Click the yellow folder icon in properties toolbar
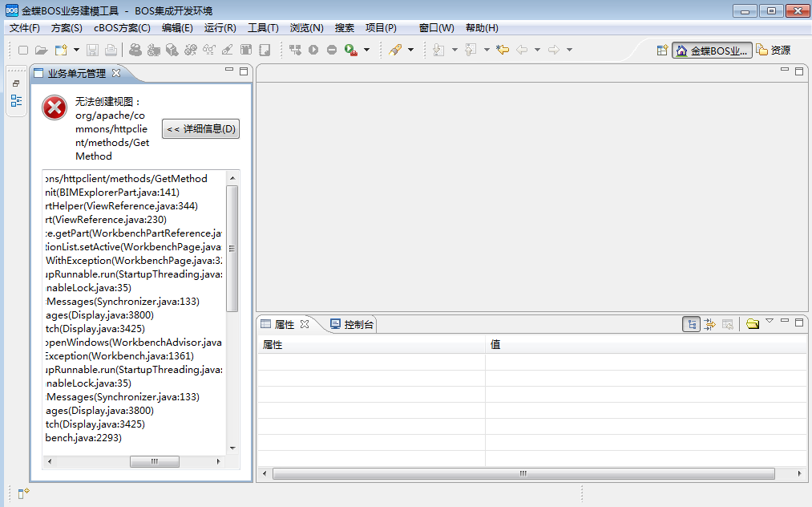Image resolution: width=812 pixels, height=507 pixels. 753,325
